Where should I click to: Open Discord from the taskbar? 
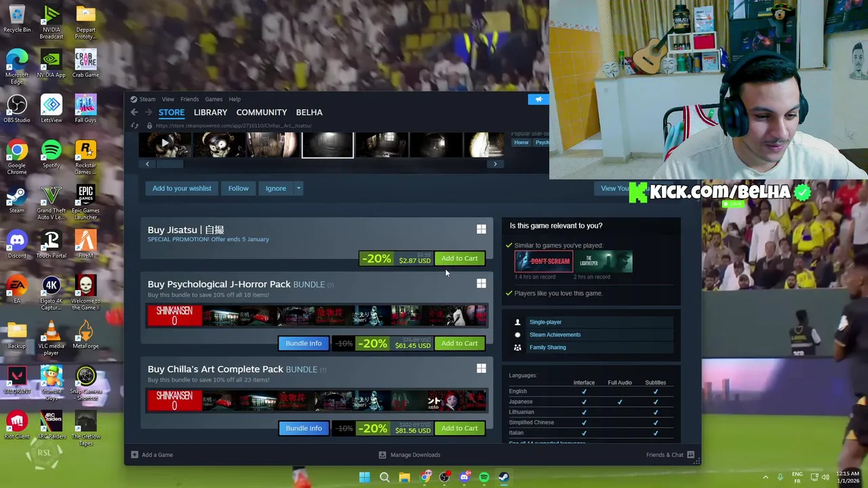(x=465, y=477)
